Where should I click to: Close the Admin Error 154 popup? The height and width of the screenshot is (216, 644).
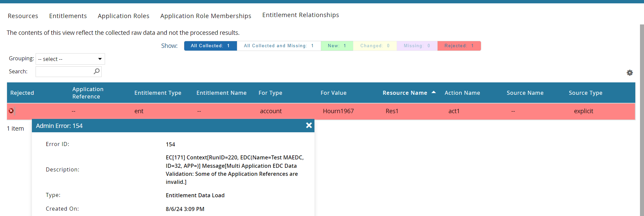[309, 125]
